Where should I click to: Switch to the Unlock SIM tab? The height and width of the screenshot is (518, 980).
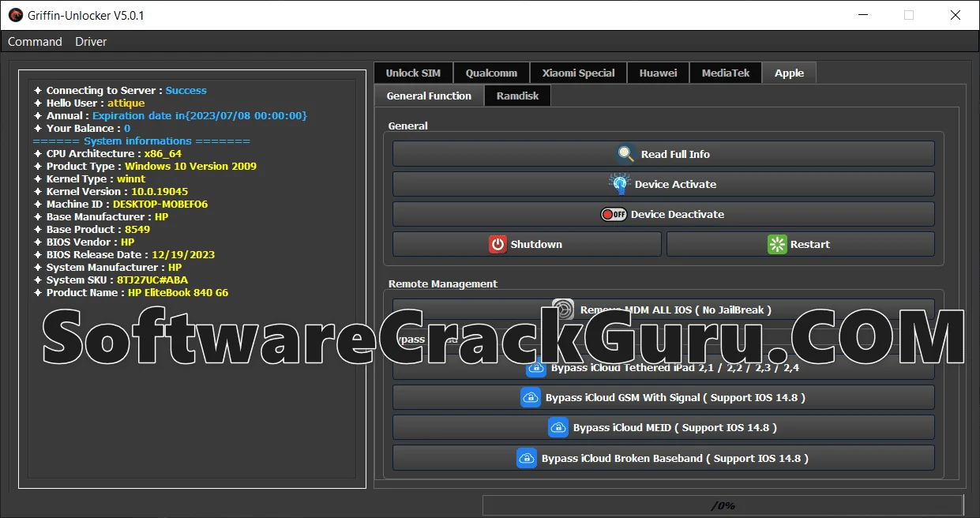pyautogui.click(x=413, y=73)
